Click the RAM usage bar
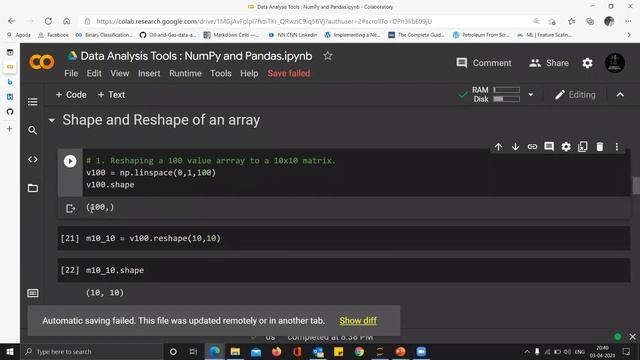The image size is (640, 360). (507, 90)
